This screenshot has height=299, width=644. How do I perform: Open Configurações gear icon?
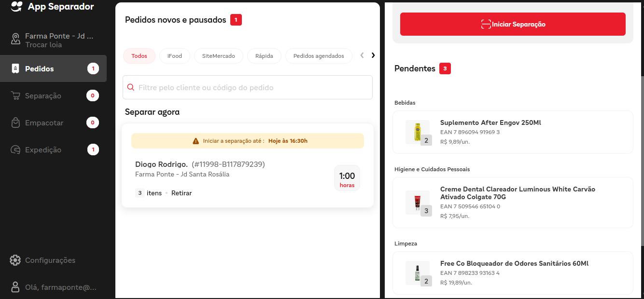click(15, 260)
